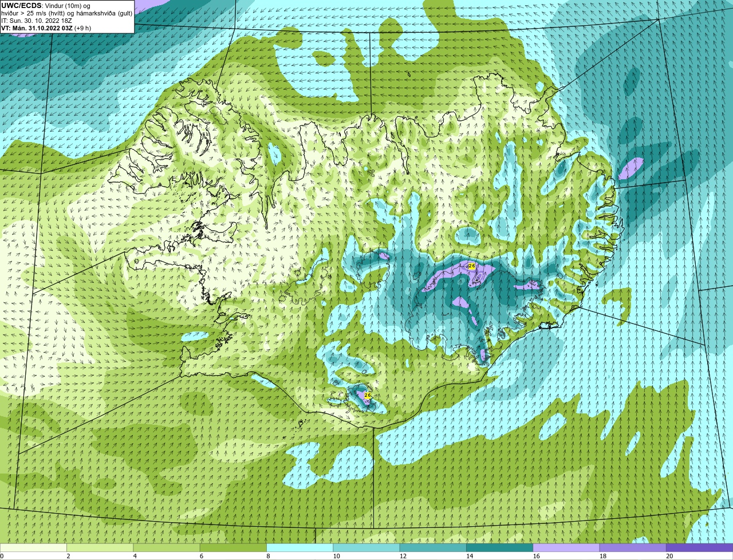Click the pale yellow 0–2 m/s legend swatch
Screen dimensions: 733x560
[x=33, y=547]
